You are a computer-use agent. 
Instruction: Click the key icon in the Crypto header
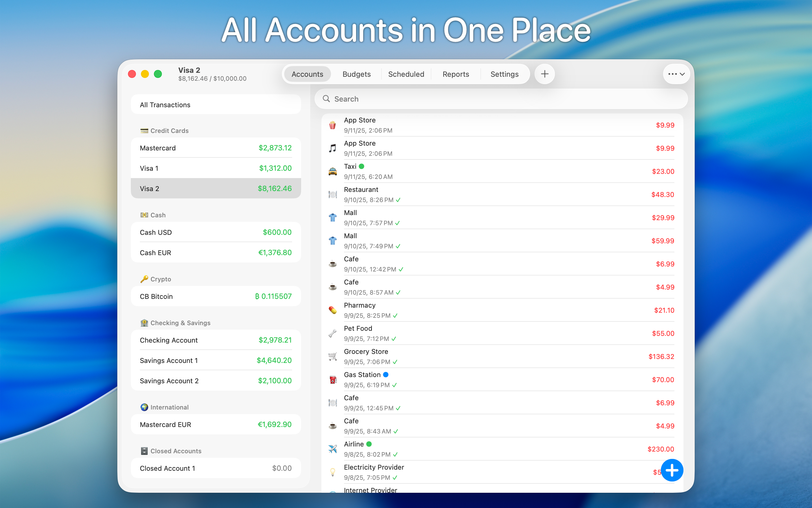click(144, 279)
